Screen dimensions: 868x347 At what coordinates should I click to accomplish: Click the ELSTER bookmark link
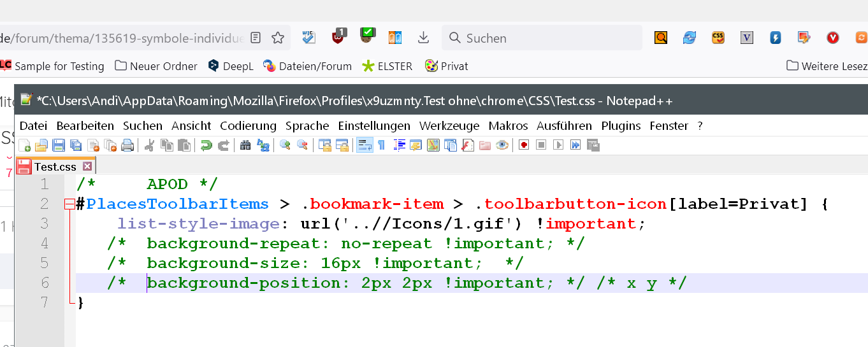(387, 66)
